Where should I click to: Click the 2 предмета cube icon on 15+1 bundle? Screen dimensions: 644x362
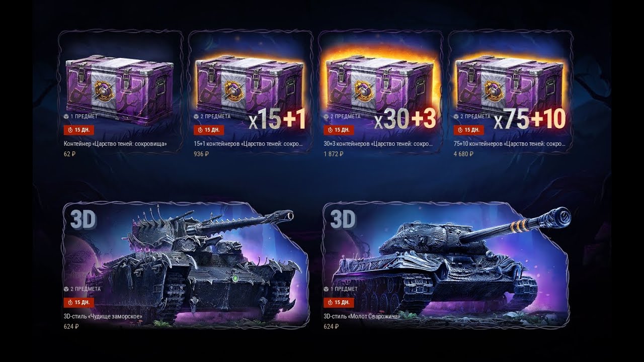196,116
